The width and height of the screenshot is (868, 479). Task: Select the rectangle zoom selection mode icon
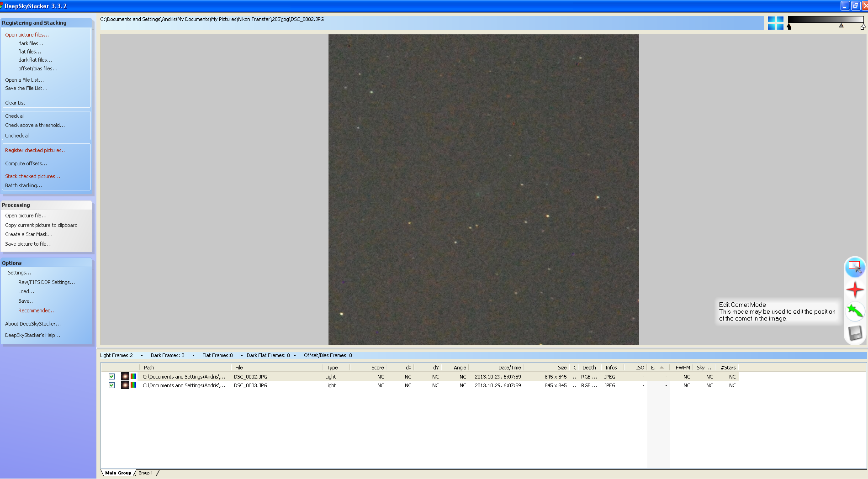(855, 267)
